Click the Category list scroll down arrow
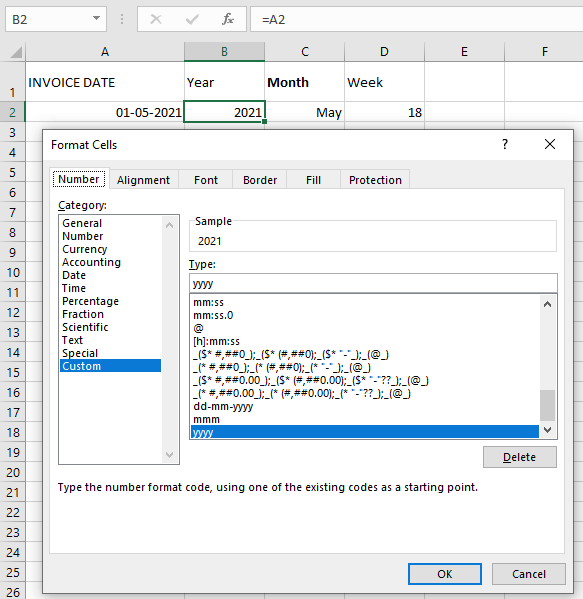583x599 pixels. (170, 455)
